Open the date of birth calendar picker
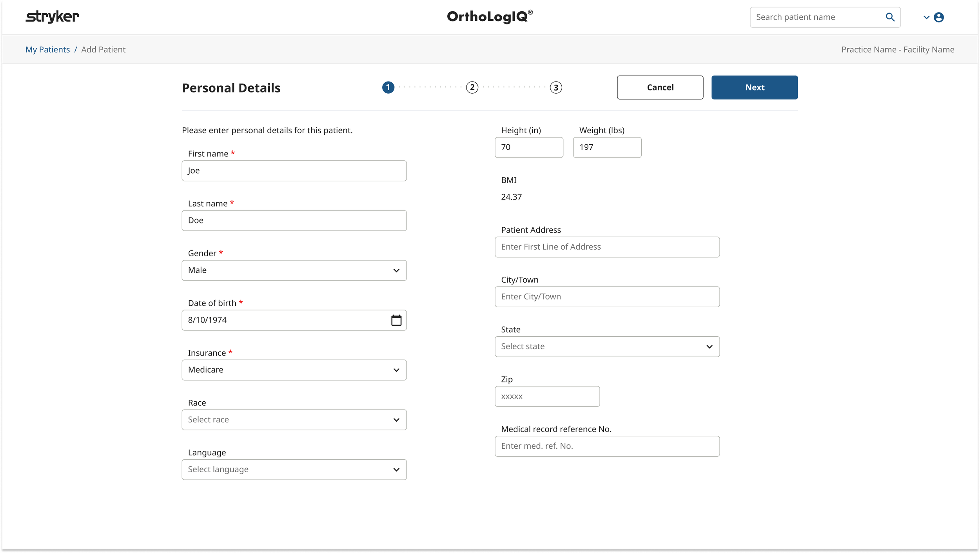The width and height of the screenshot is (980, 553). [396, 320]
